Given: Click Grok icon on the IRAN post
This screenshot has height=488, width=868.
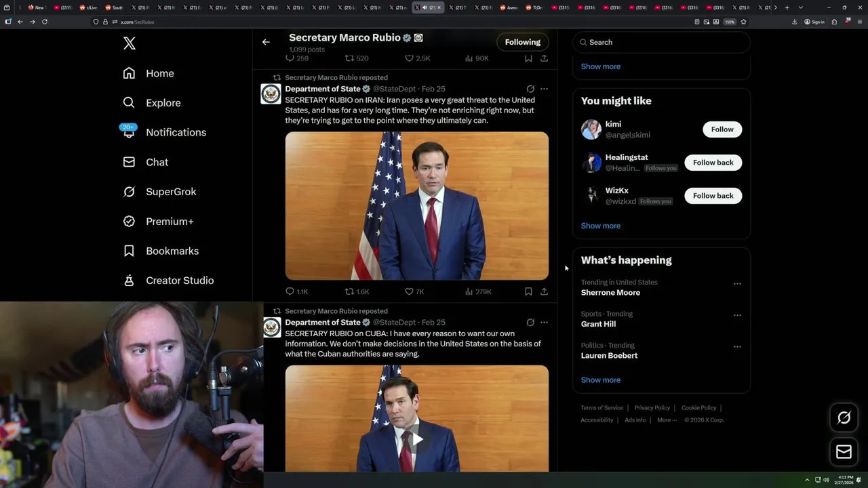Looking at the screenshot, I should [x=530, y=89].
